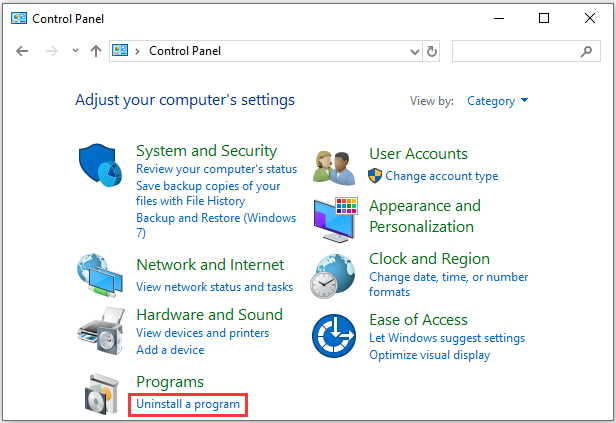
Task: Close the Control Panel window
Action: (x=590, y=18)
